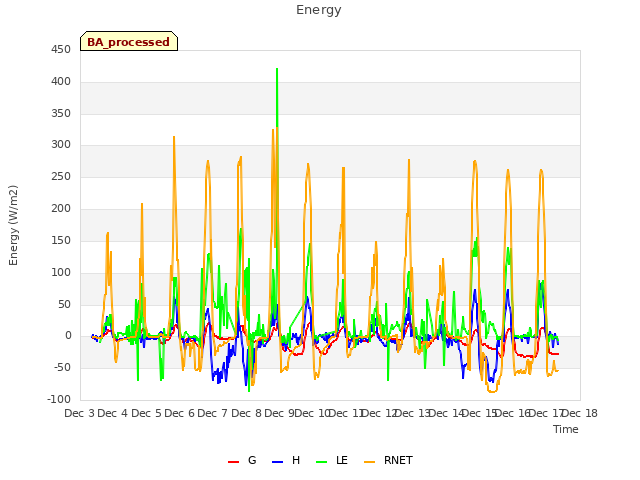Toggle the G series in the legend
Screen dimensions: 640x480
242,460
